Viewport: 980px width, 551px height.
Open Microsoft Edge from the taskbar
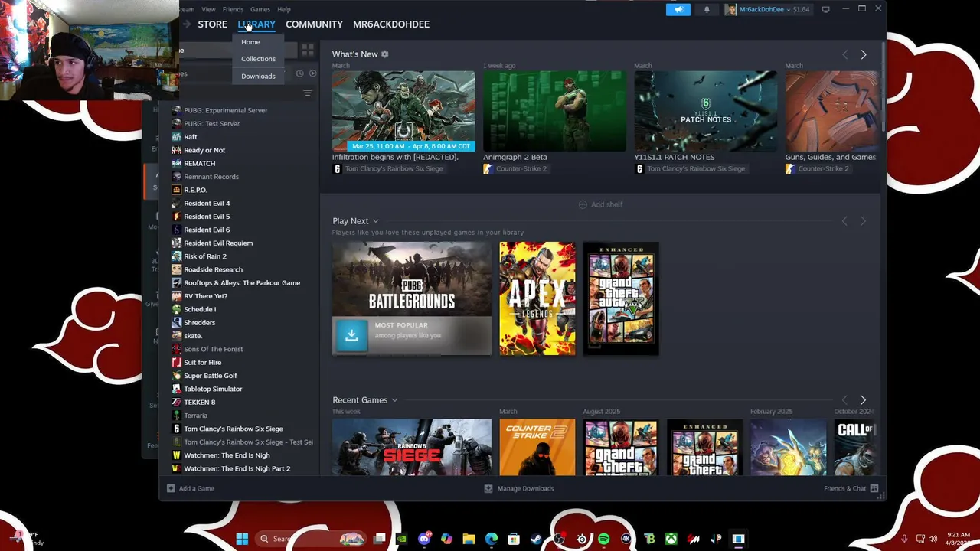pos(492,539)
